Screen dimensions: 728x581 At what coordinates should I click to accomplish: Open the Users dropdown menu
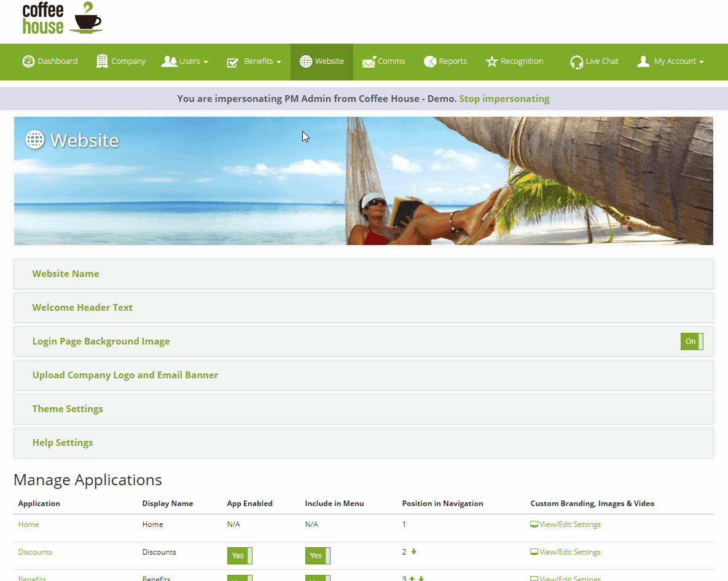(185, 61)
